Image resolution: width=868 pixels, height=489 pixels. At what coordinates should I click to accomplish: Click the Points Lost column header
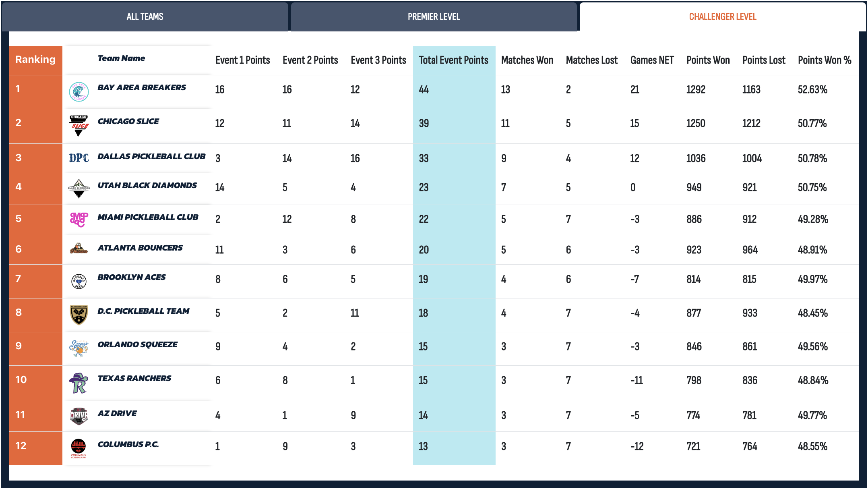tap(764, 60)
